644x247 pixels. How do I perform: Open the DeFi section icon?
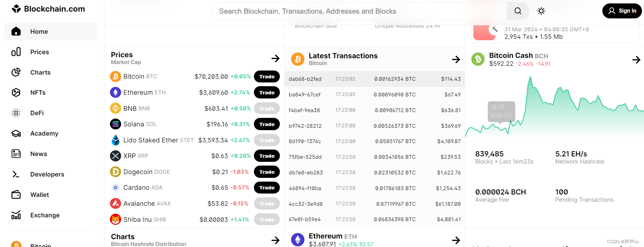pyautogui.click(x=16, y=113)
